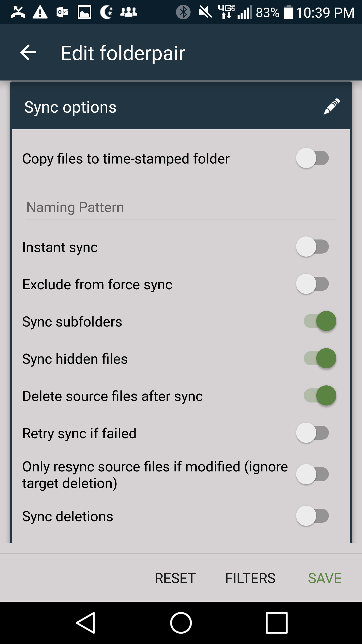Tap the Outlook notification icon in status bar

(x=62, y=12)
